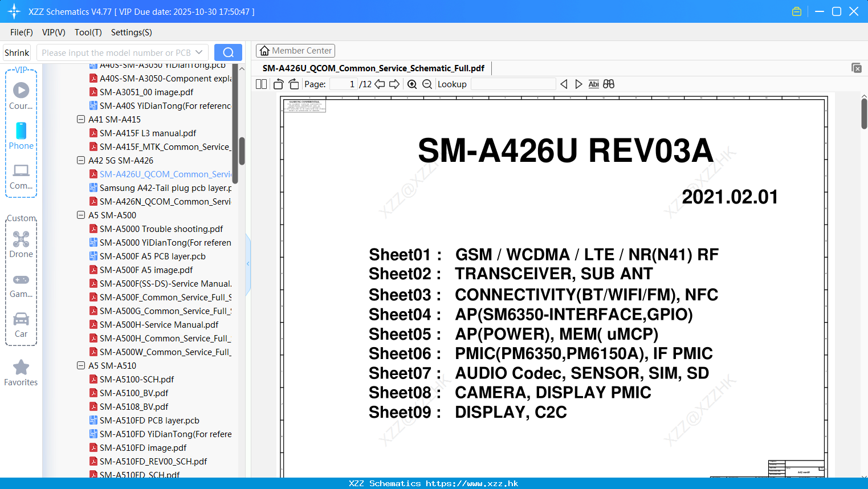Open the Tool(T) menu

coord(88,32)
